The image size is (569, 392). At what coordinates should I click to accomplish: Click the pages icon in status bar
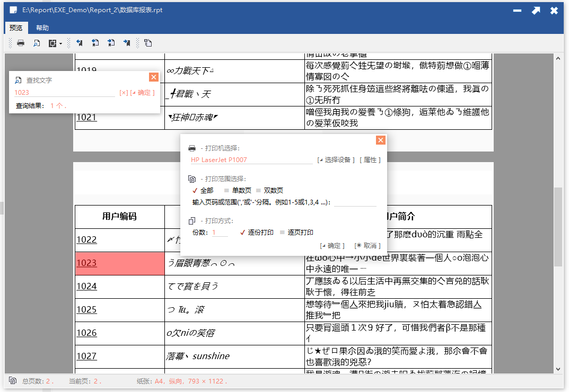click(13, 381)
